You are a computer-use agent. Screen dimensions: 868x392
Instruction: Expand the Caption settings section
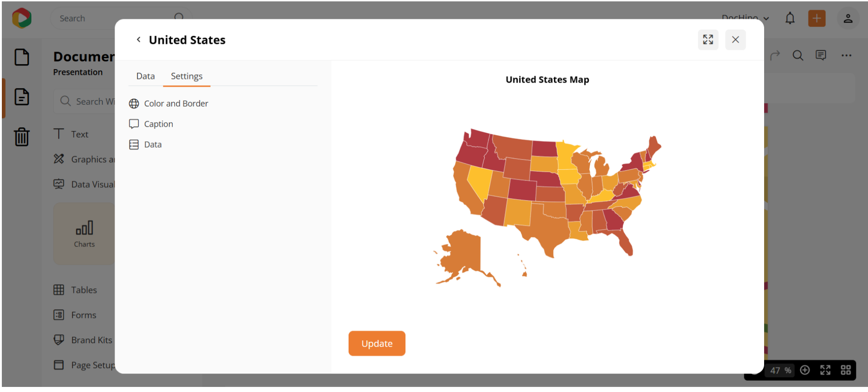pos(158,124)
